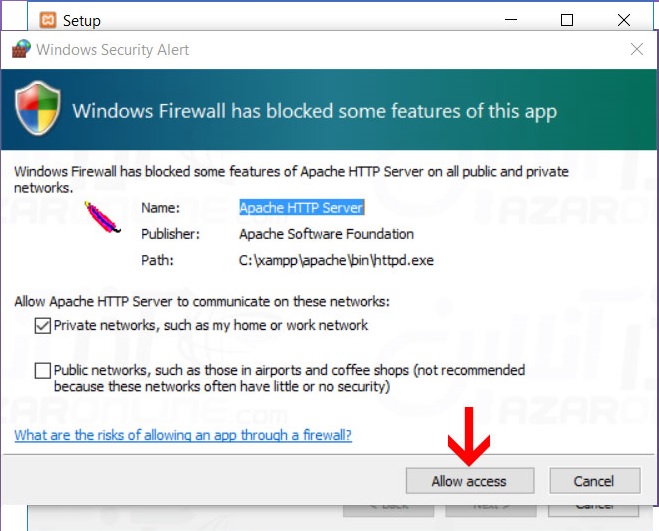This screenshot has width=659, height=531.
Task: Click the firewall icon beside Windows Security Alert
Action: pyautogui.click(x=22, y=49)
